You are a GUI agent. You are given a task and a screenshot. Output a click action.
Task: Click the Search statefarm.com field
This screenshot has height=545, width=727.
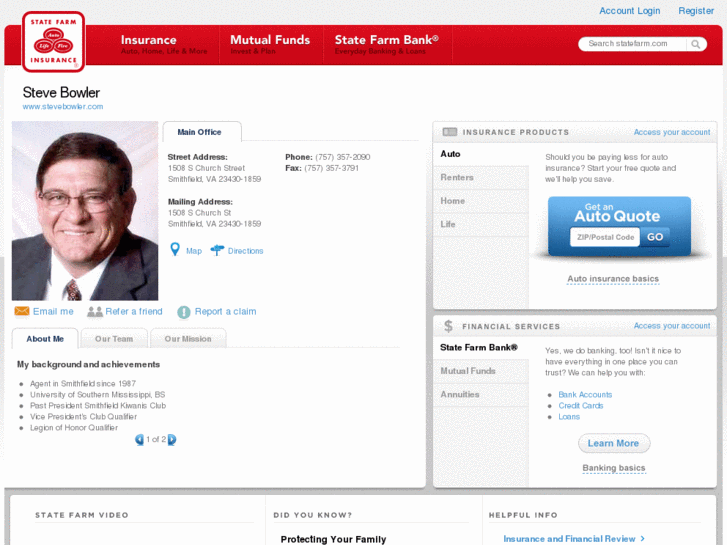pyautogui.click(x=633, y=44)
